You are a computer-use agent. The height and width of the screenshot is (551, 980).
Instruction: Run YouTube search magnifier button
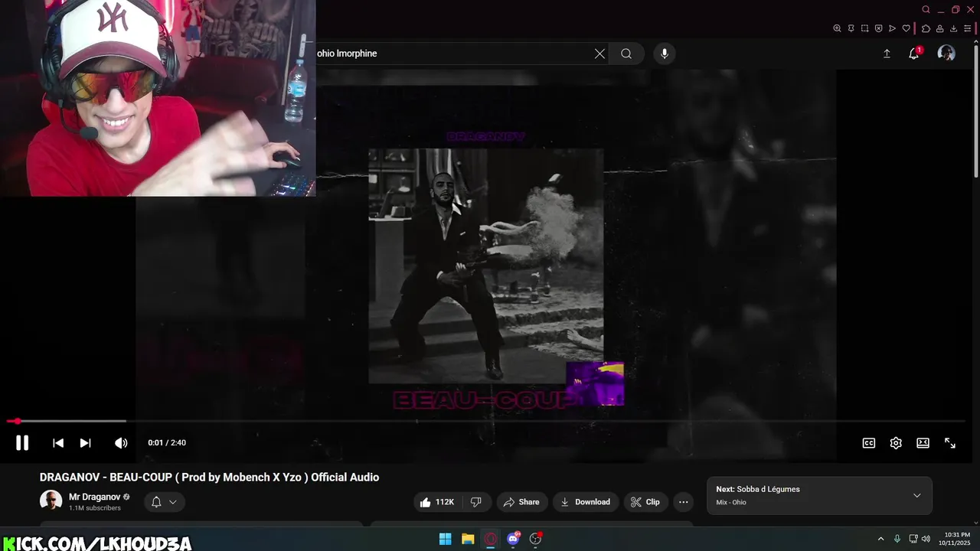click(626, 54)
